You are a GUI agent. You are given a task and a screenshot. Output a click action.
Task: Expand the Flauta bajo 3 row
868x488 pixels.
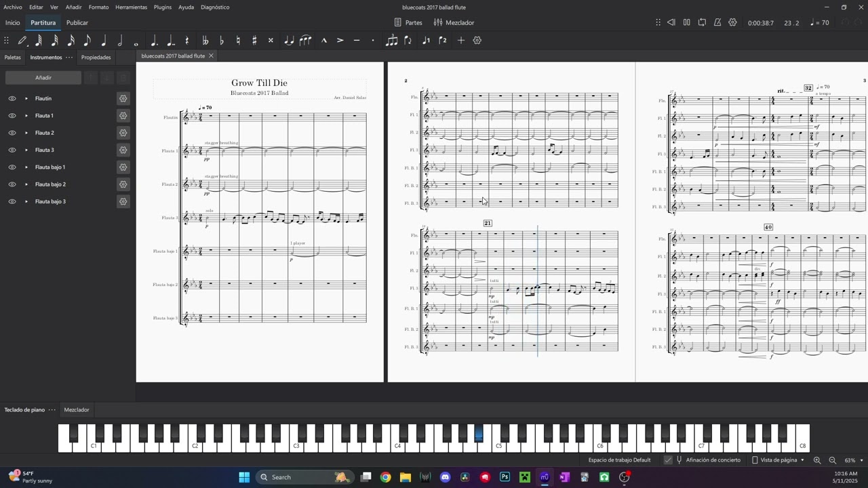click(26, 201)
